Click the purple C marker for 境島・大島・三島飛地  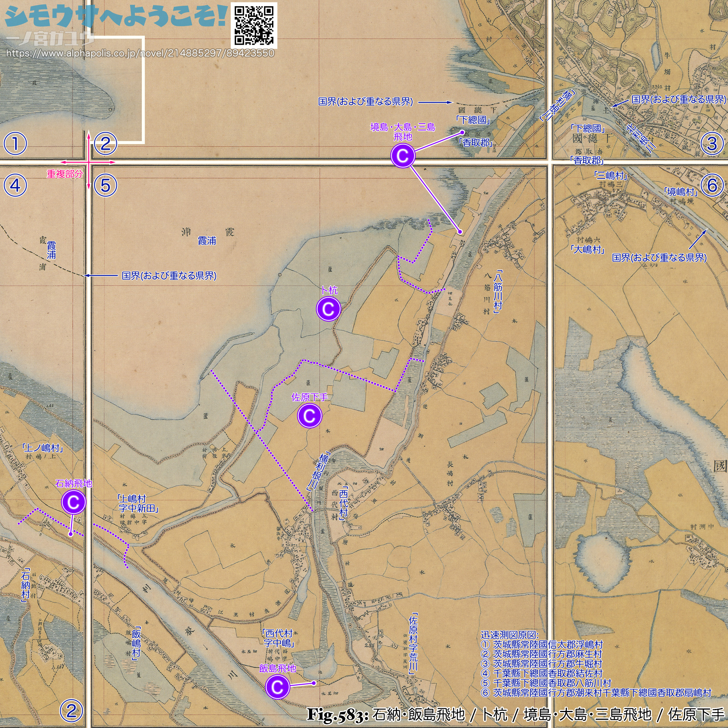(x=403, y=155)
